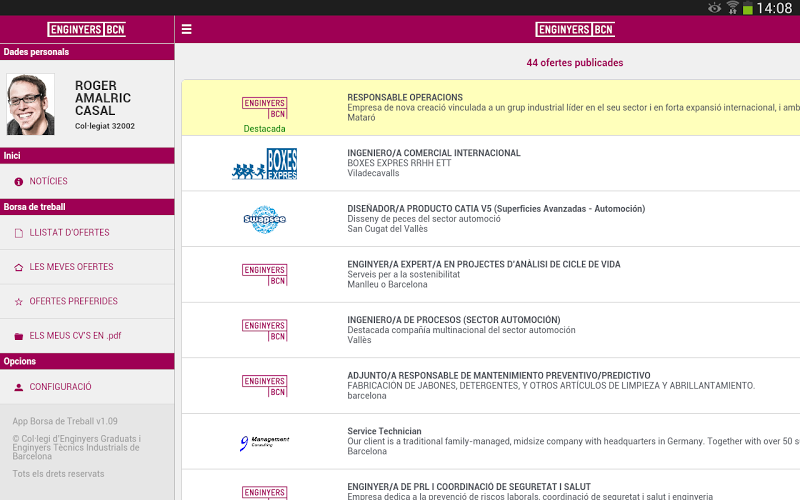Viewport: 800px width, 500px height.
Task: Click the San Cugat del Vallès location text
Action: pyautogui.click(x=387, y=229)
